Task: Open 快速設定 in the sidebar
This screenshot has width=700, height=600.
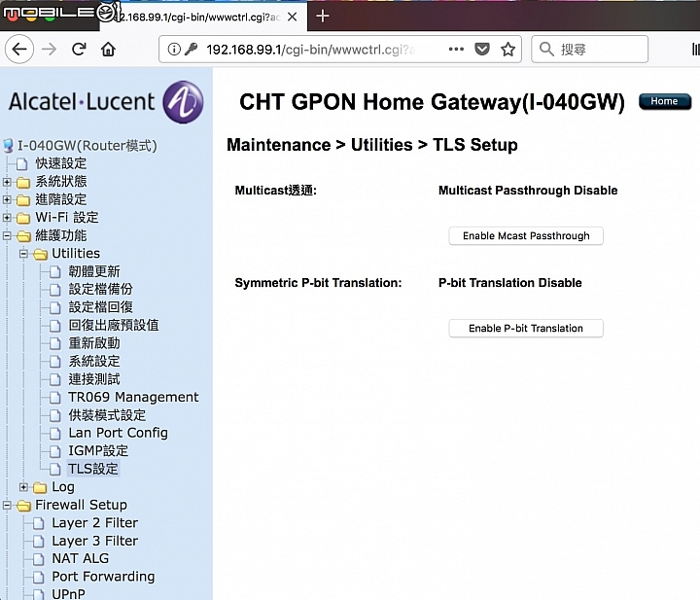Action: click(60, 163)
